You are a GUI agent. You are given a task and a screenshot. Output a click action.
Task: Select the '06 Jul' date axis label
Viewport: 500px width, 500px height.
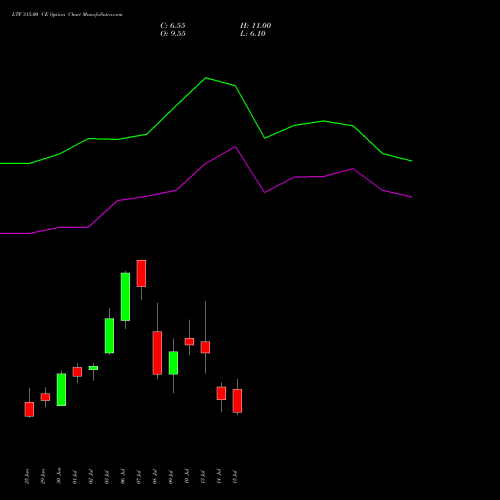123,476
